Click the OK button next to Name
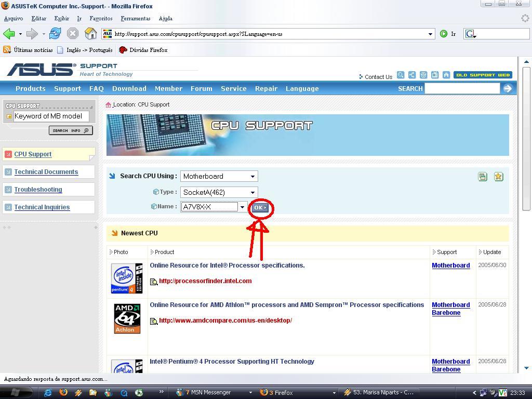This screenshot has height=399, width=532. pyautogui.click(x=260, y=208)
